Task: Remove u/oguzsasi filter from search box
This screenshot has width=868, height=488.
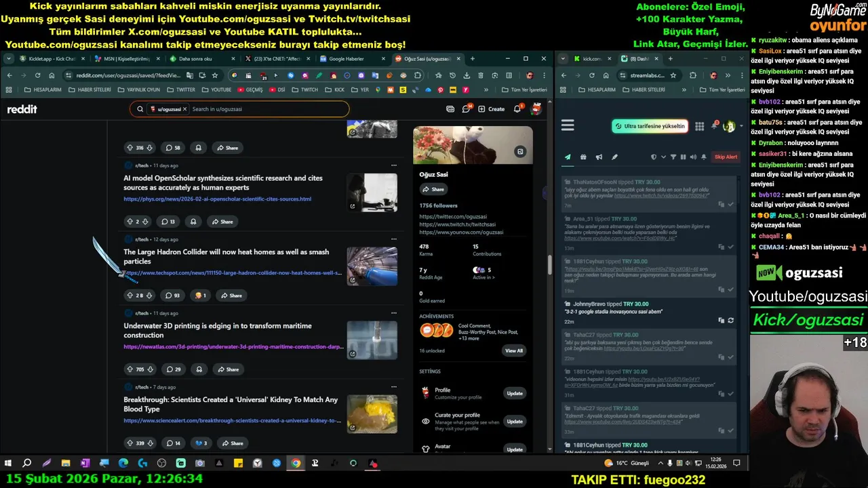Action: (186, 109)
